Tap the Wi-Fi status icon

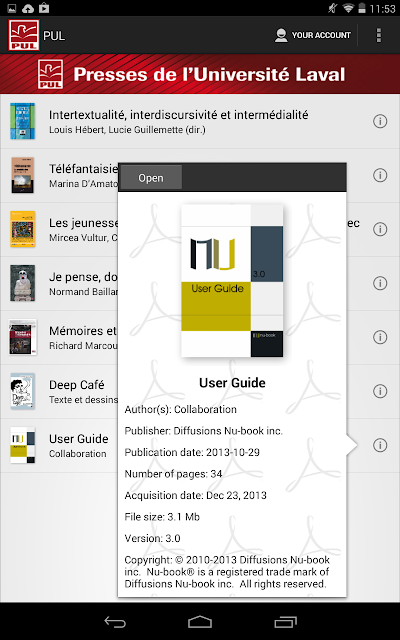[348, 8]
